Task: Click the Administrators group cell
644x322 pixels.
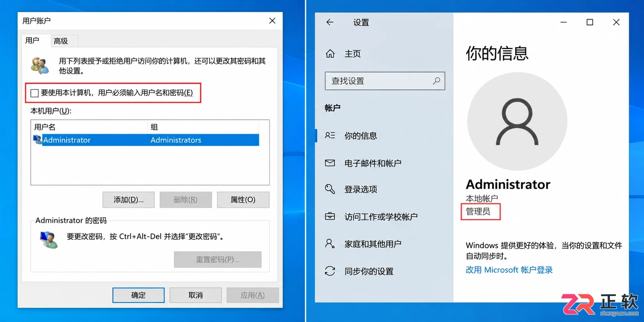Action: point(176,140)
